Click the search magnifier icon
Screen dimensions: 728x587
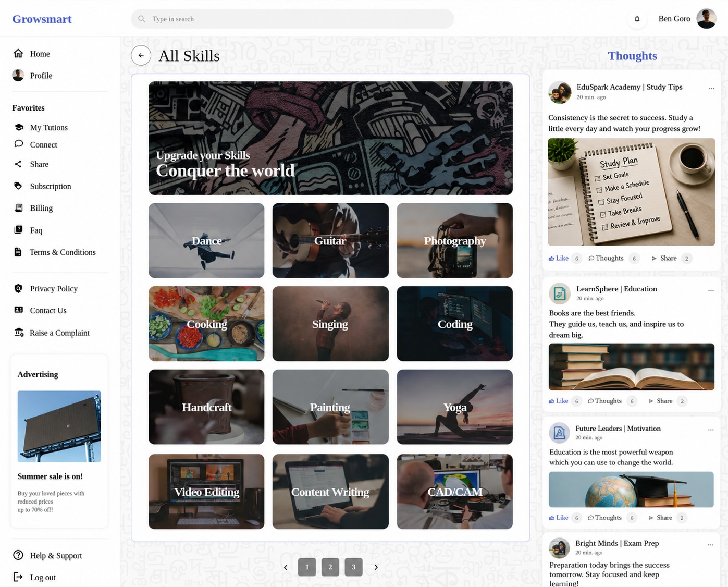point(142,19)
